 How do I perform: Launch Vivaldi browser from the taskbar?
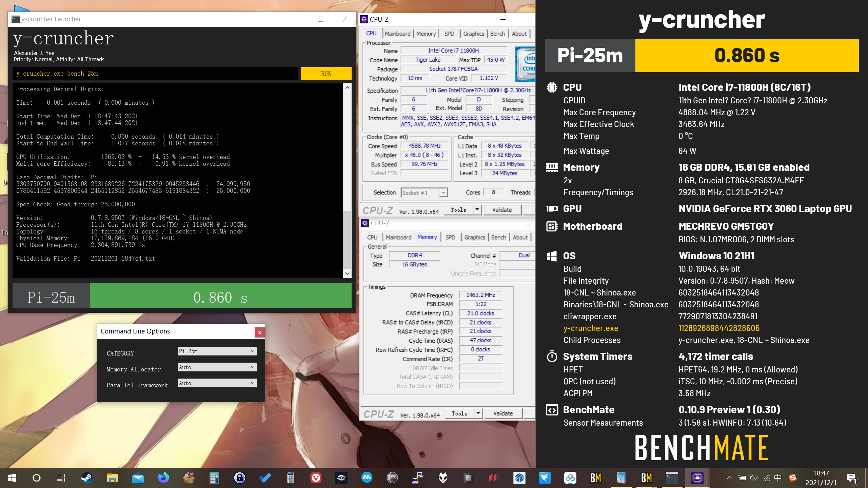tap(316, 478)
